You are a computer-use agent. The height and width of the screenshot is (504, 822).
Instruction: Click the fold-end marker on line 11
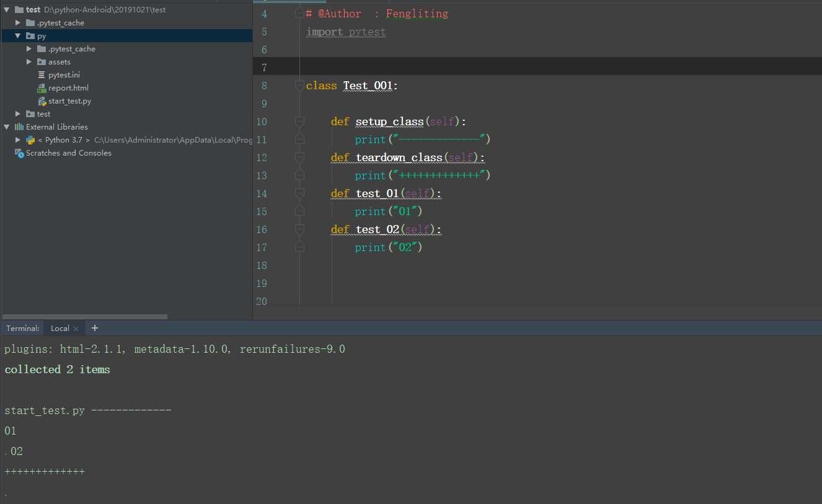[300, 139]
